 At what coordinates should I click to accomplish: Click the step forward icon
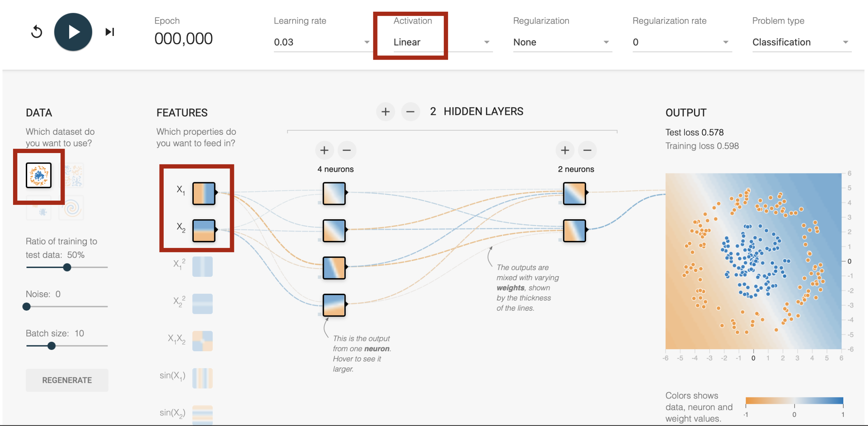tap(110, 32)
